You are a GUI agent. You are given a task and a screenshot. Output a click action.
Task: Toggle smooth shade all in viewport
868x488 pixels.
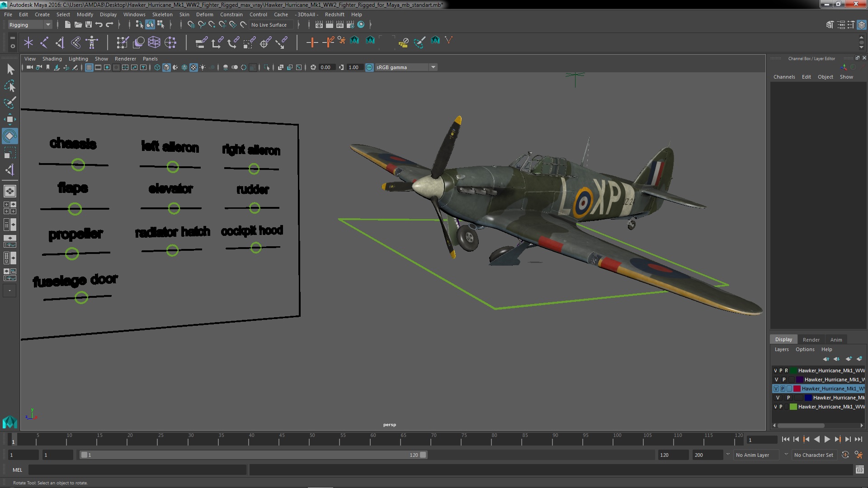coord(166,67)
